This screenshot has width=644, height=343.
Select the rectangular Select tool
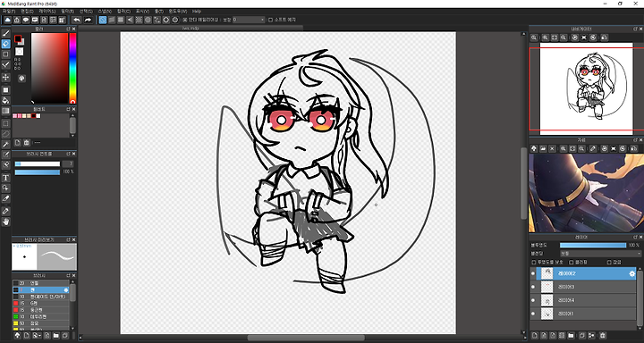5,123
